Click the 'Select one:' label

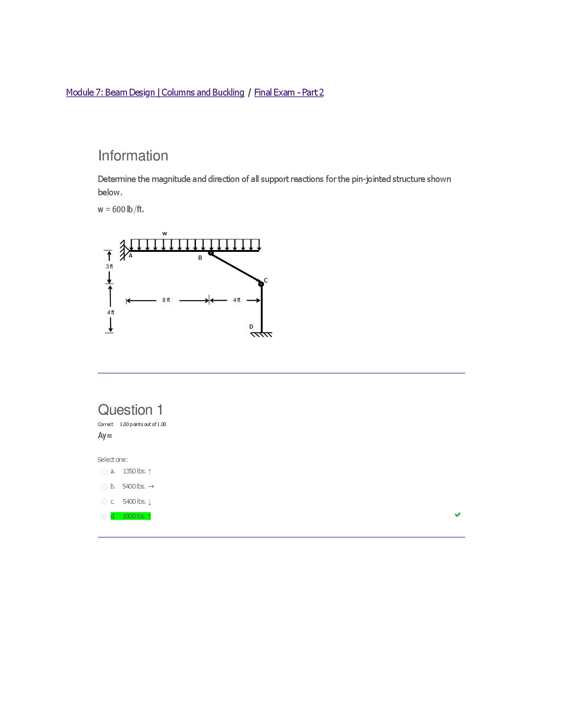(x=113, y=460)
